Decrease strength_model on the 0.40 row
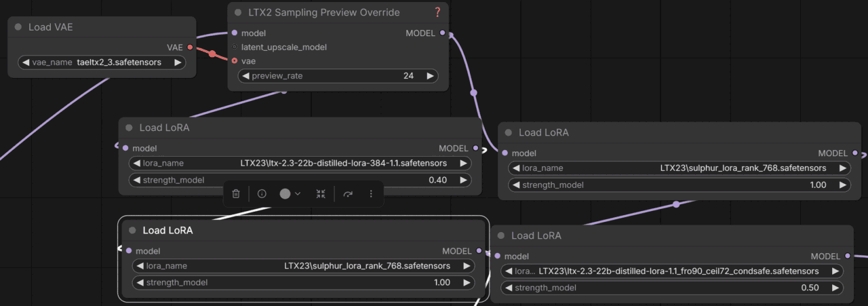 click(136, 180)
